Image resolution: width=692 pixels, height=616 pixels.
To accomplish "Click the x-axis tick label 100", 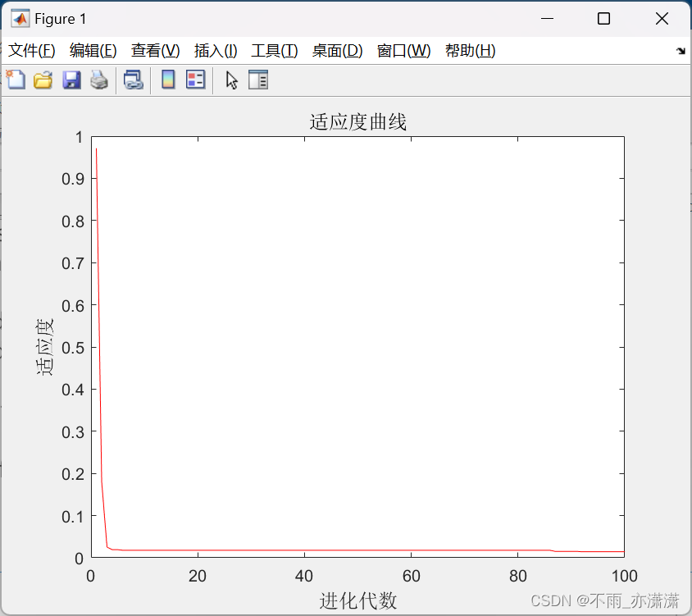I will click(625, 577).
